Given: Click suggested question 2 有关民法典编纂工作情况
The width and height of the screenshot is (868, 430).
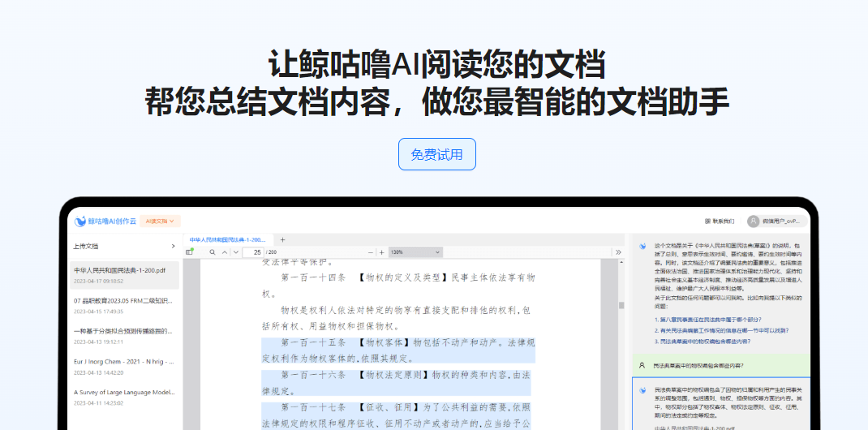Looking at the screenshot, I should tap(721, 330).
